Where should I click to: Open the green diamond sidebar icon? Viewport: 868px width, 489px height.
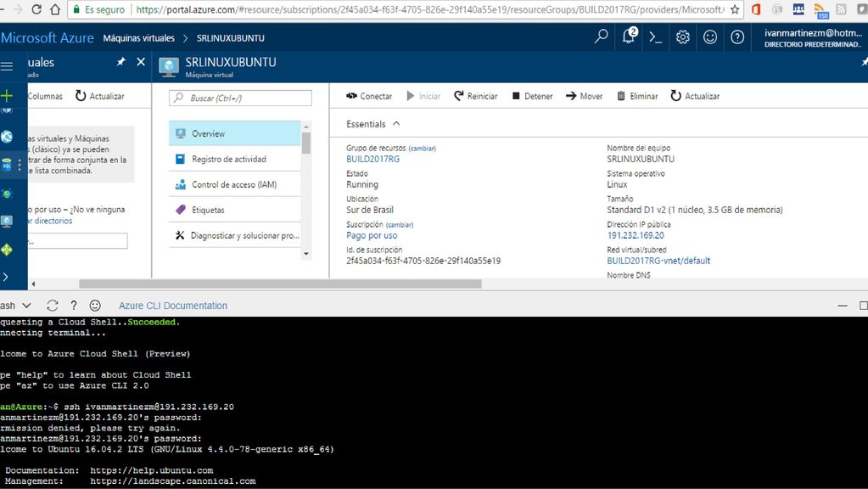(x=7, y=250)
